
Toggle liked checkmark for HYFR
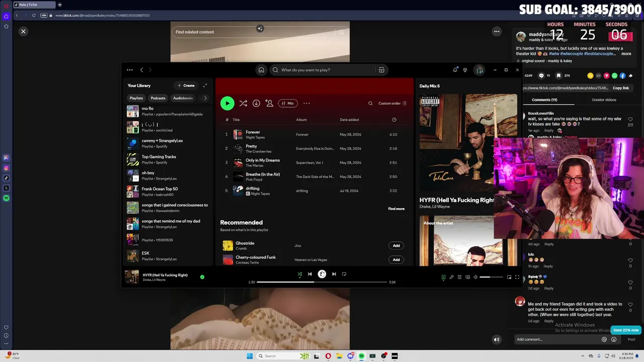pos(202,277)
